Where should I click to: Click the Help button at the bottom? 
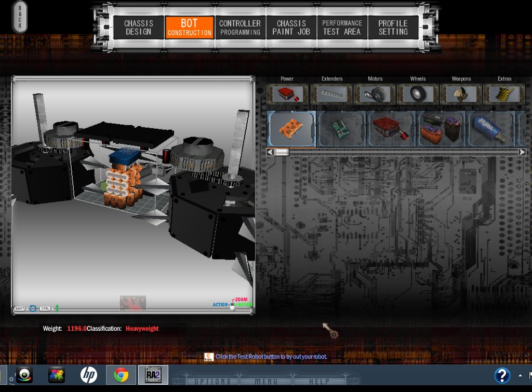[x=320, y=382]
